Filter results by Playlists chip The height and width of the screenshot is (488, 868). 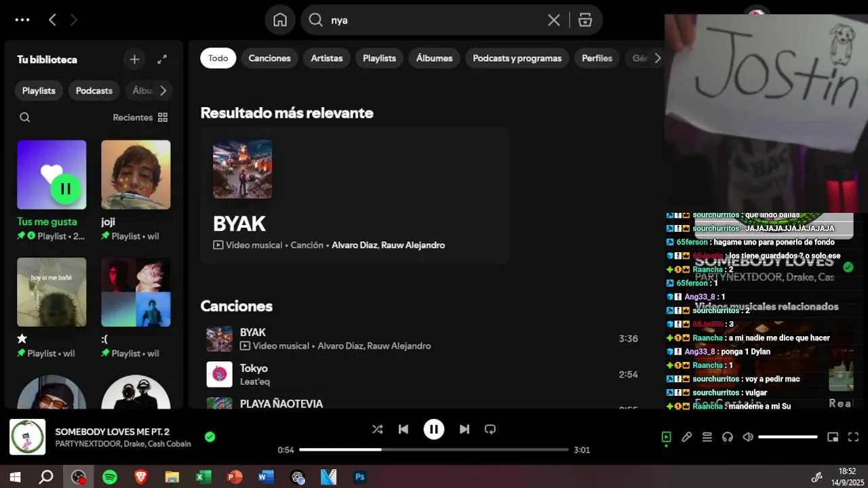point(379,58)
